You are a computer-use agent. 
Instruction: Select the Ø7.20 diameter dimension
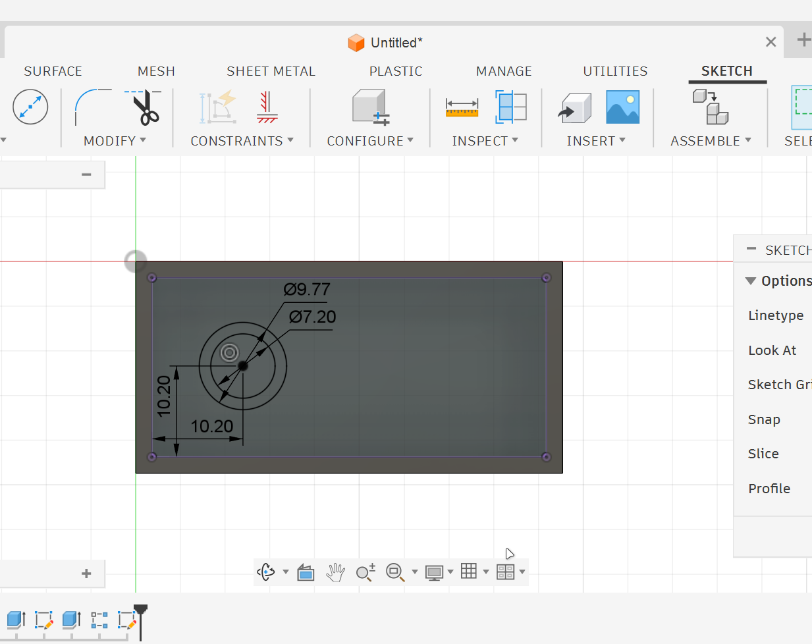313,317
